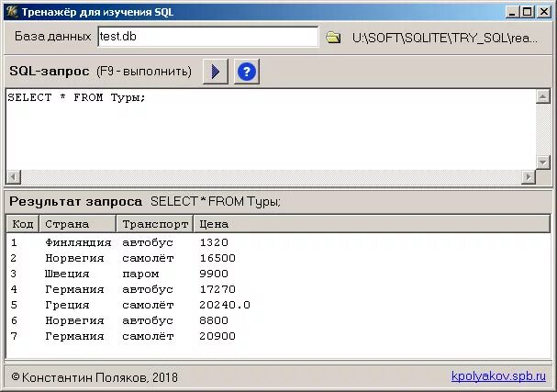Select самолёт in the Греция row
The height and width of the screenshot is (392, 557).
coord(148,306)
